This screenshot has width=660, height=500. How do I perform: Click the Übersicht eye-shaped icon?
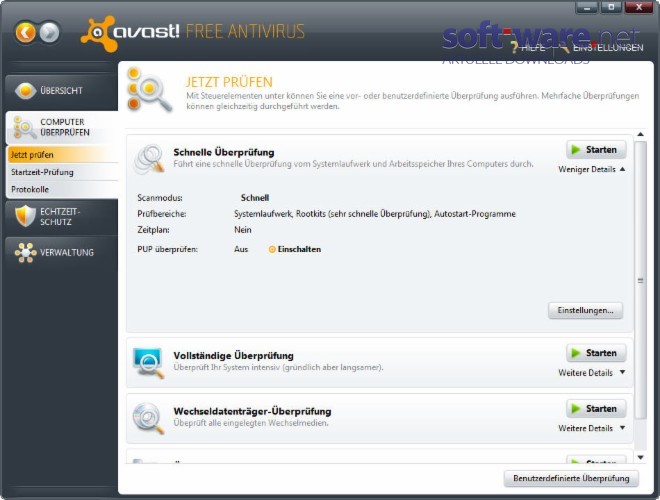click(x=25, y=90)
